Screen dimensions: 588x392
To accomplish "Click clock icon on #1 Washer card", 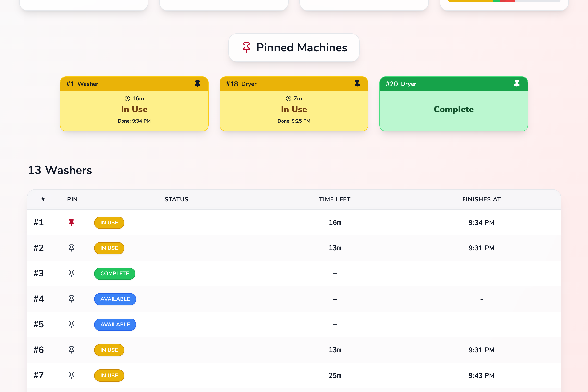I will coord(127,98).
